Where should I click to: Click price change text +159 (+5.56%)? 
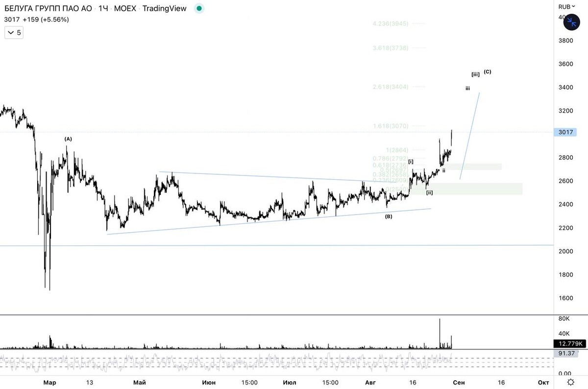[x=46, y=20]
